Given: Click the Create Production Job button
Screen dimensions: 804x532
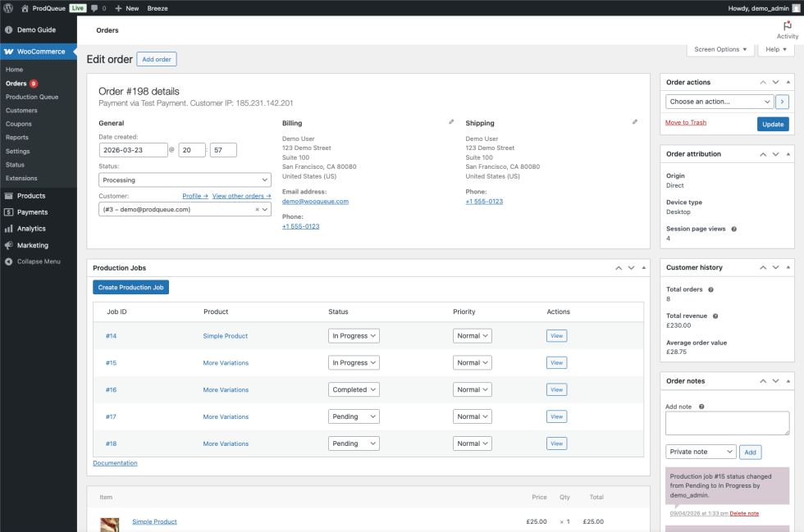Looking at the screenshot, I should click(x=130, y=288).
